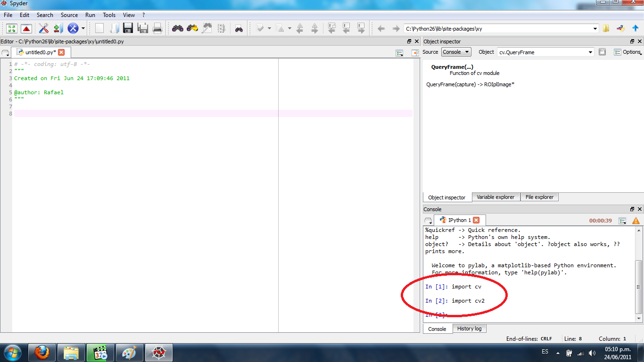The width and height of the screenshot is (644, 362).
Task: Close the IPython 1 tab
Action: coord(476,220)
